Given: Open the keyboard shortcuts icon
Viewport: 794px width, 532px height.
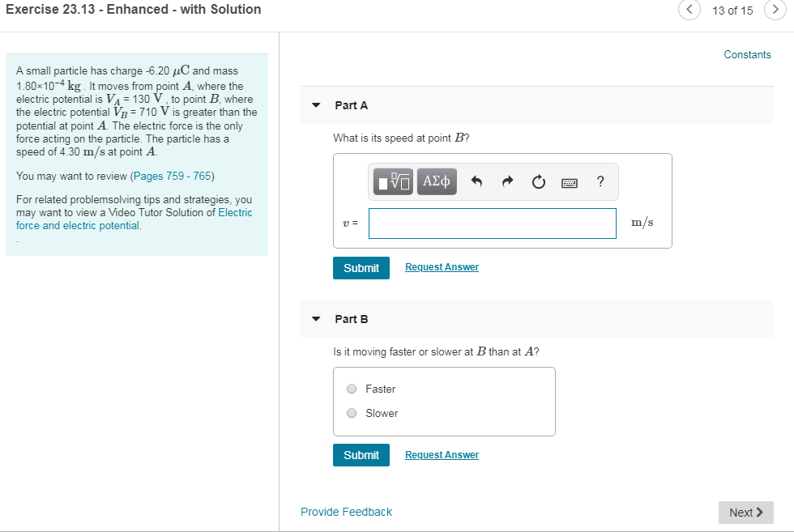Looking at the screenshot, I should [569, 182].
